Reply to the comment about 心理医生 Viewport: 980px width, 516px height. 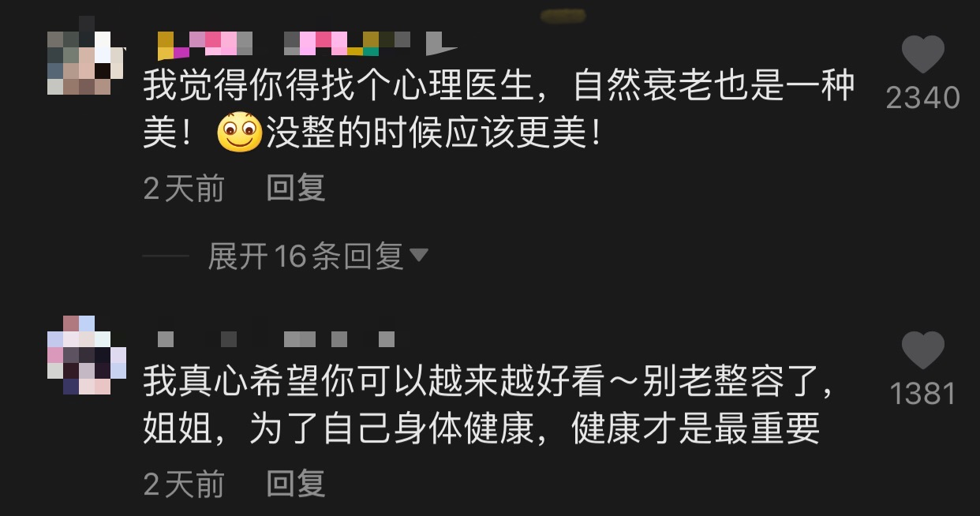point(296,189)
